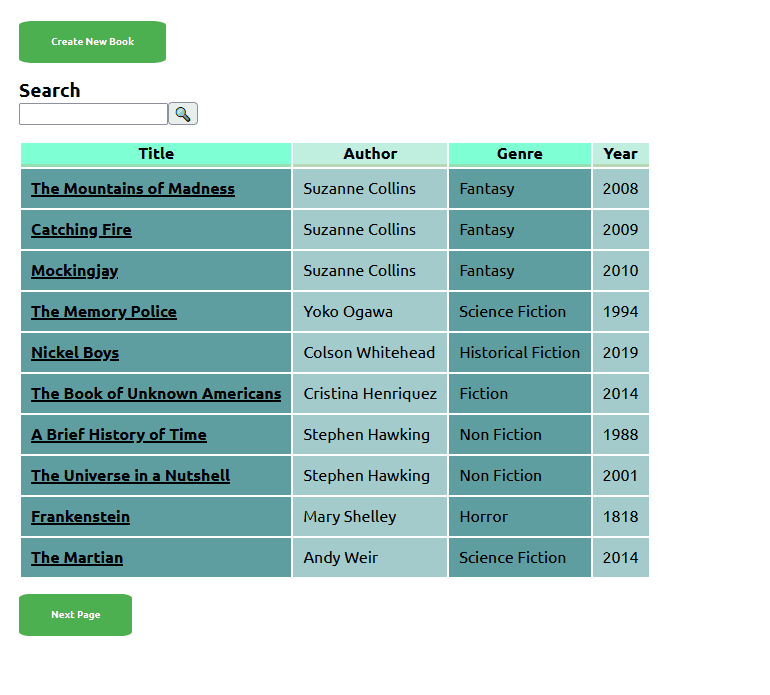Select the Yoko Ogawa author cell

370,312
